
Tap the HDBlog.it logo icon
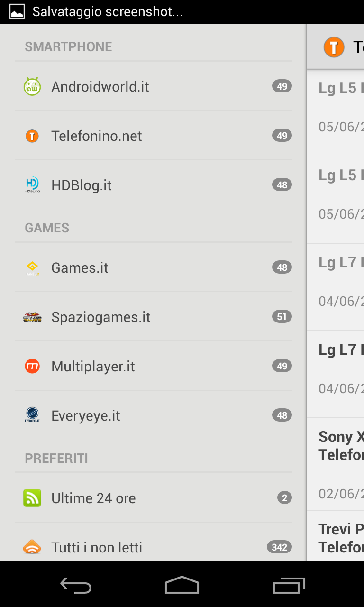tap(32, 185)
